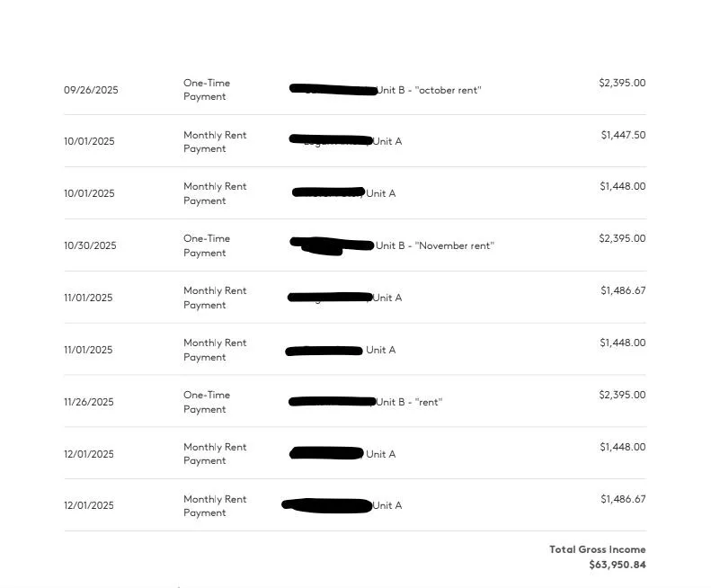Viewport: 711px width, 588px height.
Task: Select the $2,395.00 amount dated 10/30/2025
Action: 622,238
